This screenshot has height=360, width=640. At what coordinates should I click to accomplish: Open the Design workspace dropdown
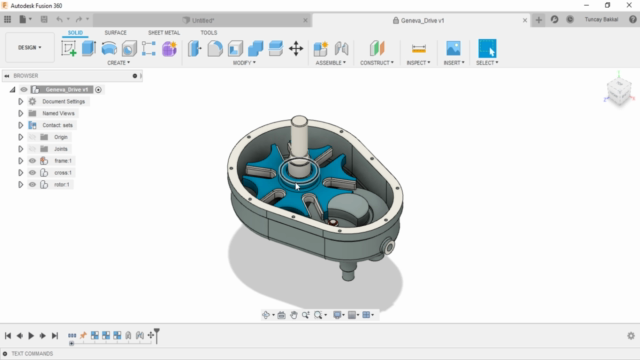(29, 48)
